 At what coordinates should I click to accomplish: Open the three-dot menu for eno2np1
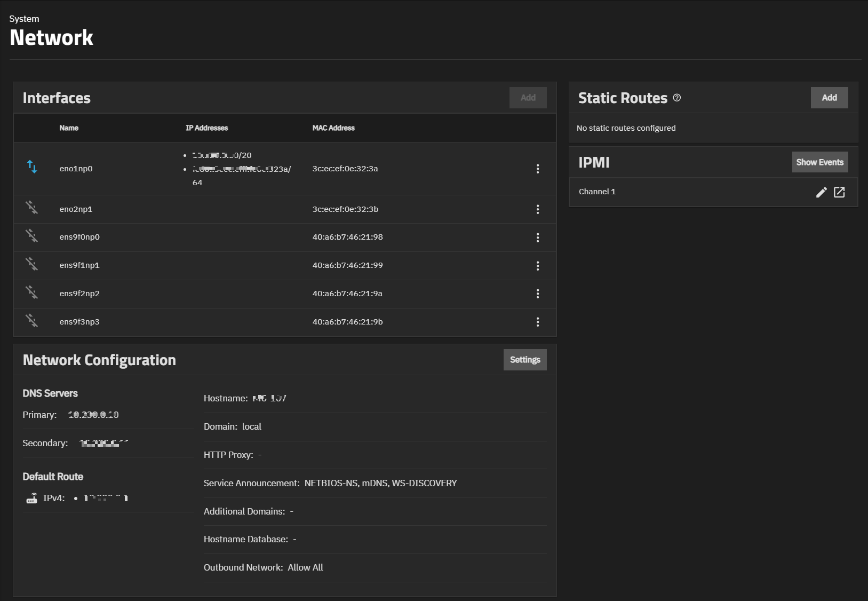(x=537, y=209)
